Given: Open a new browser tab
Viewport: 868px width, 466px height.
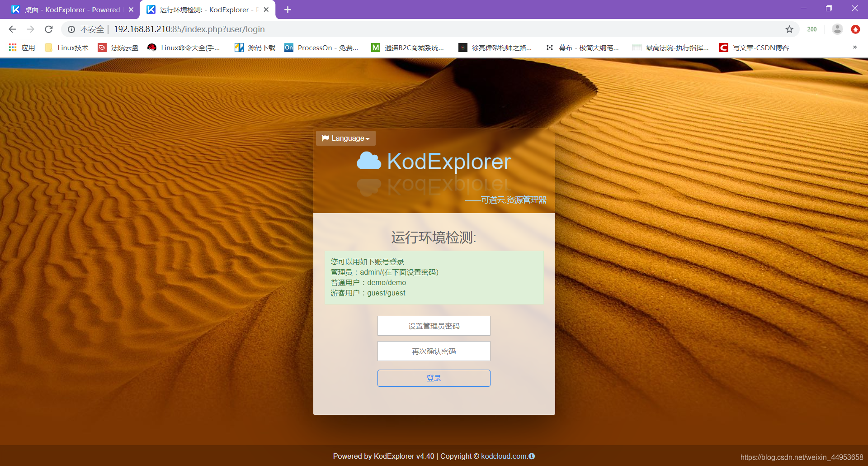Looking at the screenshot, I should pos(288,9).
